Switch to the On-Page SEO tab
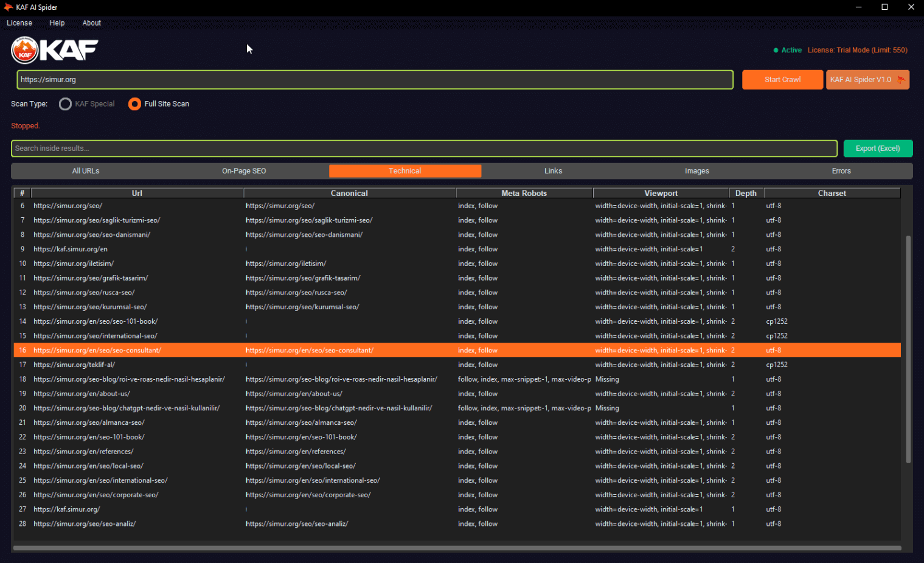Image resolution: width=924 pixels, height=563 pixels. 244,171
